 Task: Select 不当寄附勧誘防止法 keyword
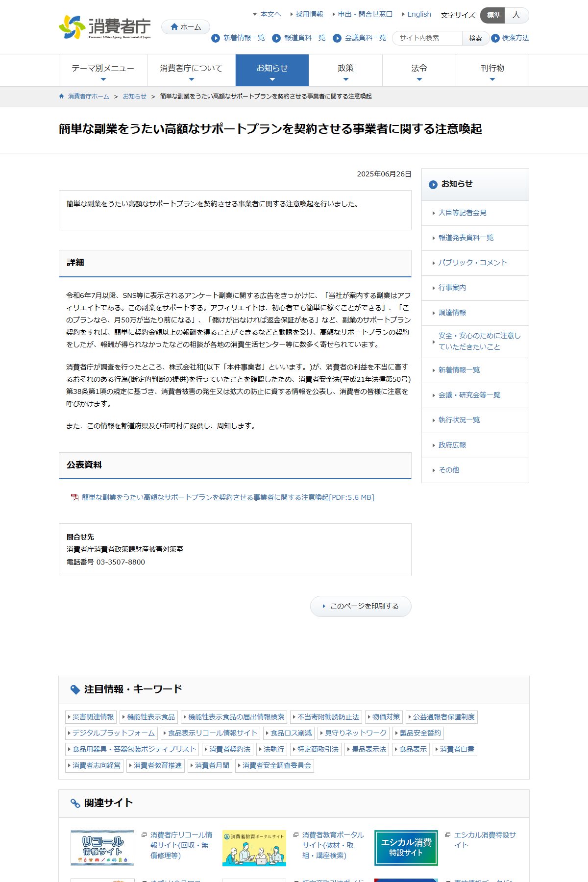click(326, 717)
